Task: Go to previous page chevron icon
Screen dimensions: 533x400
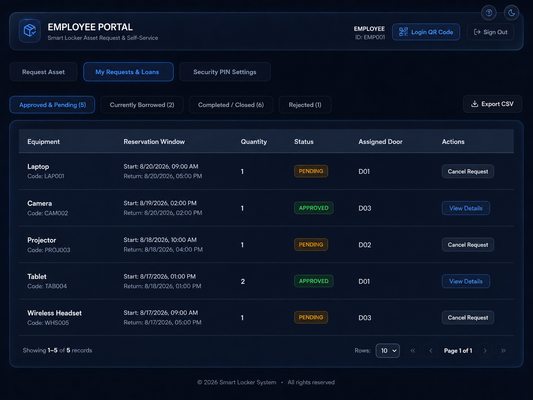Action: (431, 351)
